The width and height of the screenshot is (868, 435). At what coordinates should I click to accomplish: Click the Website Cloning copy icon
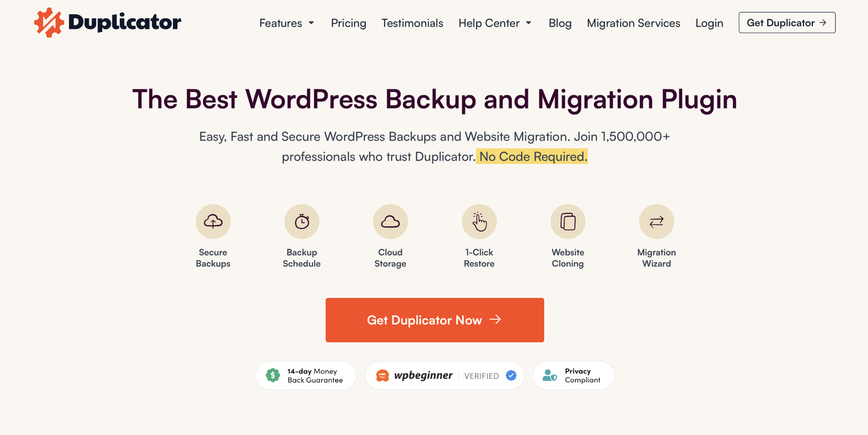click(568, 222)
